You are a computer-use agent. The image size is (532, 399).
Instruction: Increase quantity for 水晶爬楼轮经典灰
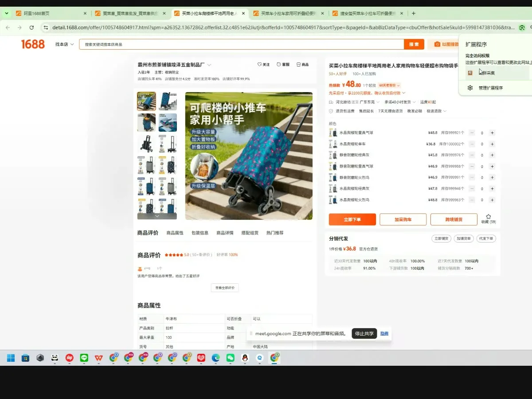(492, 188)
